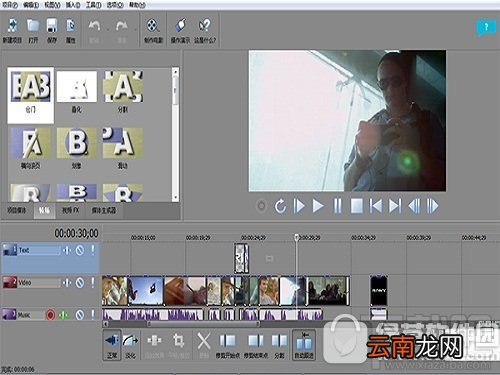
Task: Select the text clip on Text track
Action: (242, 258)
